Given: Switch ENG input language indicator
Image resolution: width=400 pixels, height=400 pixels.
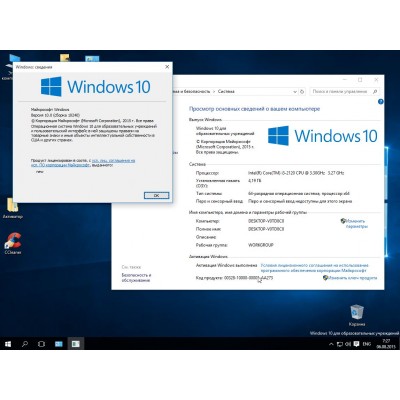Looking at the screenshot, I should [x=366, y=344].
